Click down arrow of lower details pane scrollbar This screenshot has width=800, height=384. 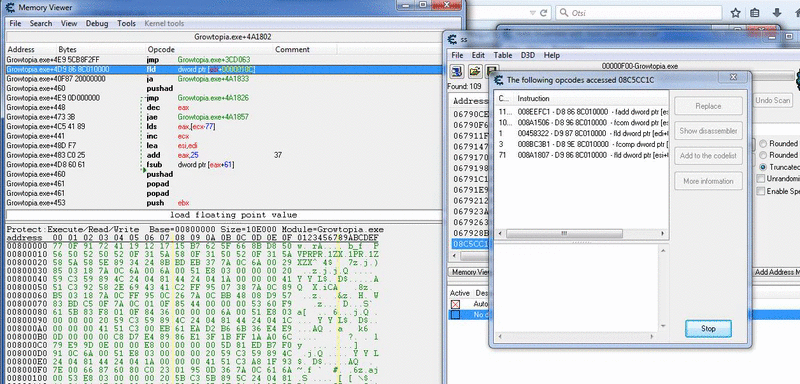point(663,326)
